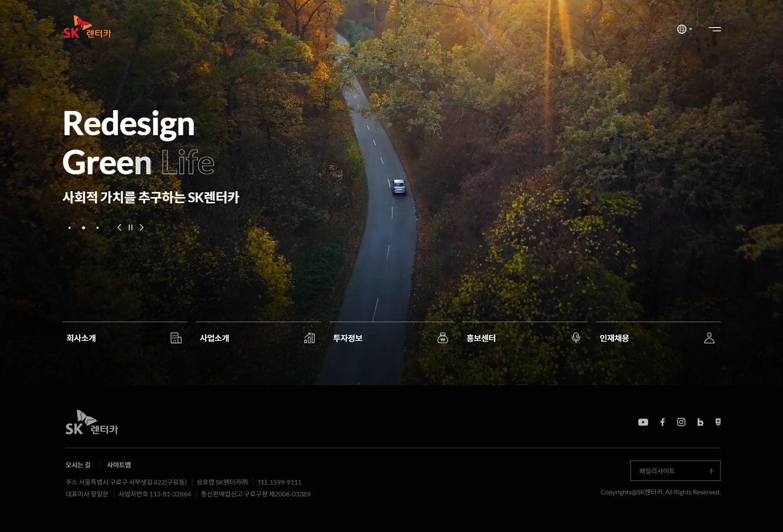Click the gray SK렌터카 footer logo
Screen dimensions: 783x532
pos(92,422)
